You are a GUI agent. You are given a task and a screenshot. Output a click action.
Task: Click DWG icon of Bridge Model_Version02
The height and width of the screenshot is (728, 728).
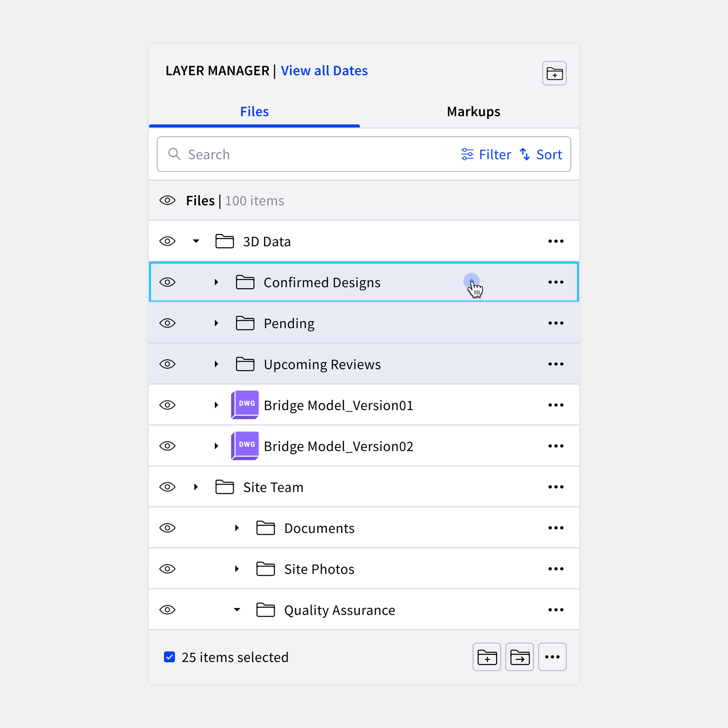[x=245, y=446]
